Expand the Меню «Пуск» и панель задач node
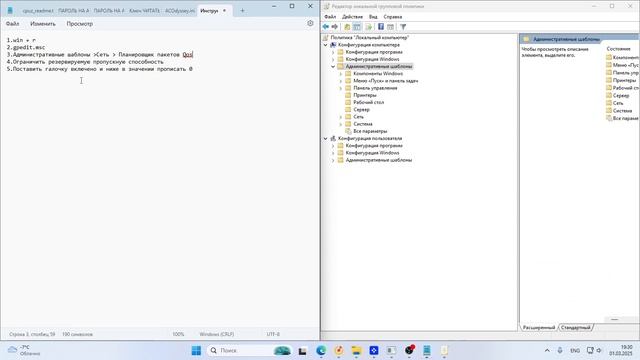 [x=341, y=81]
